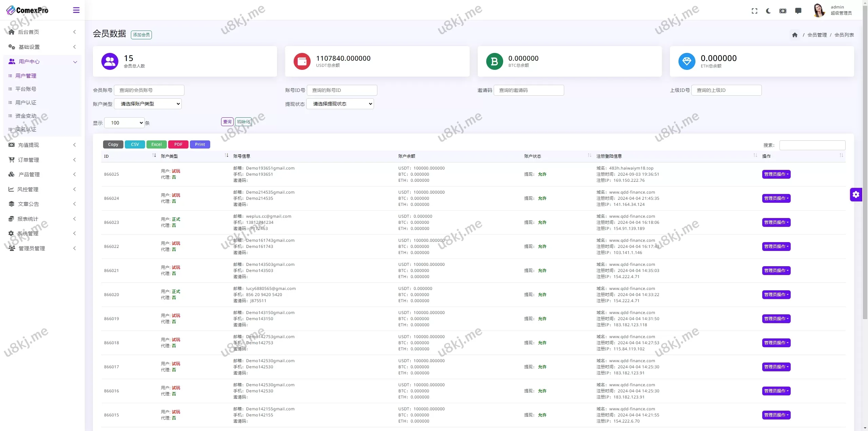The height and width of the screenshot is (431, 868).
Task: Toggle the hamburger sidebar menu icon
Action: 76,10
